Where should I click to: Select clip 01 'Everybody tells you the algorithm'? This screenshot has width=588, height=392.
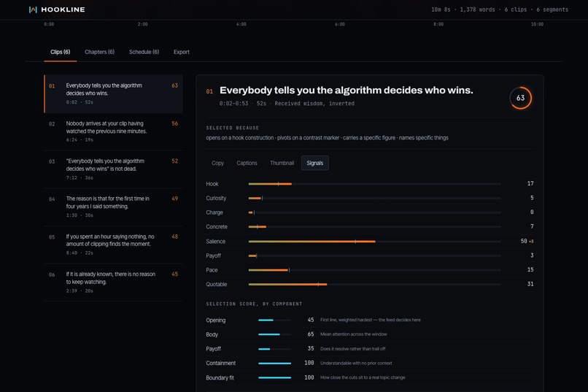[113, 93]
